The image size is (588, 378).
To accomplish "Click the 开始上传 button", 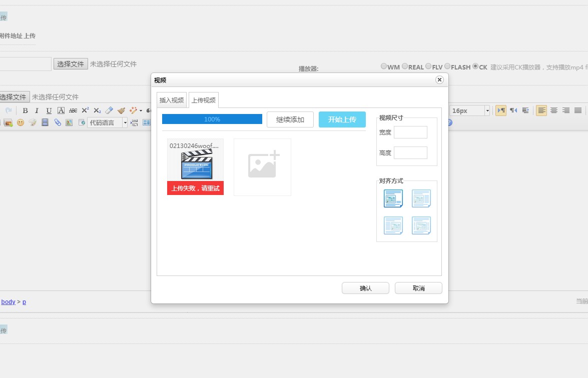I will click(342, 119).
